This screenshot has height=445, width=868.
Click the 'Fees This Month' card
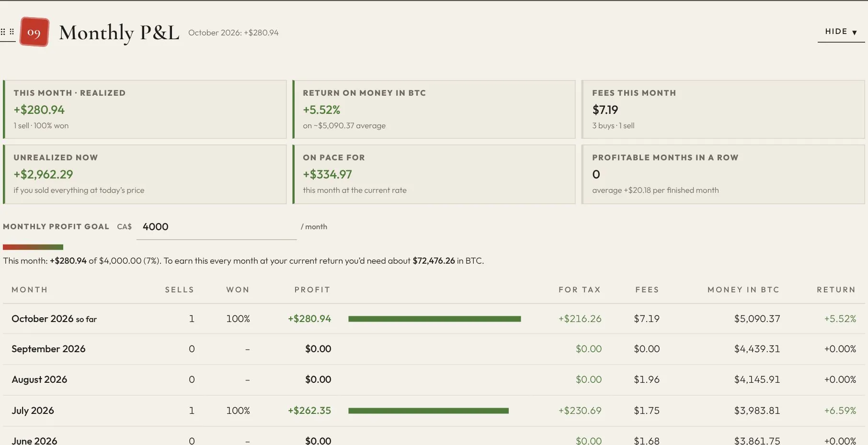coord(723,110)
